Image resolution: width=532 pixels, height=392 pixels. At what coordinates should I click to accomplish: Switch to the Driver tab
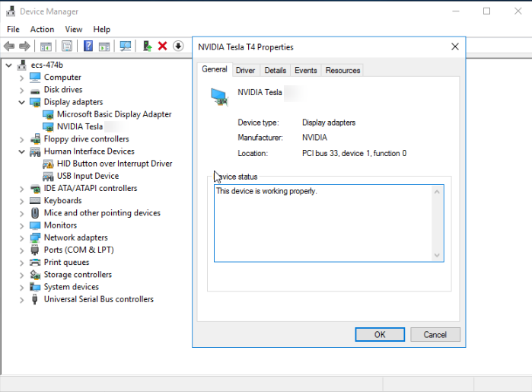click(245, 70)
